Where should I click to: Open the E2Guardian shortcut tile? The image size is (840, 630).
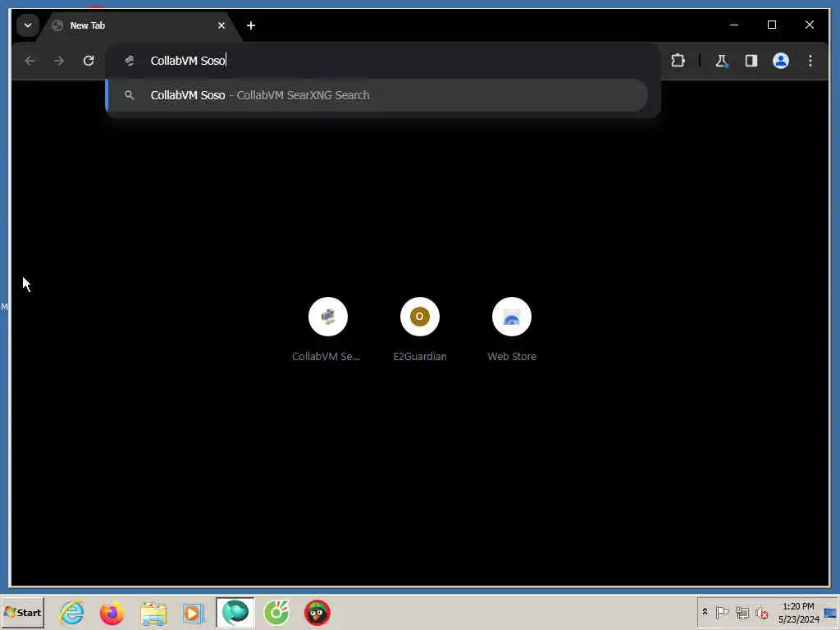pyautogui.click(x=419, y=330)
